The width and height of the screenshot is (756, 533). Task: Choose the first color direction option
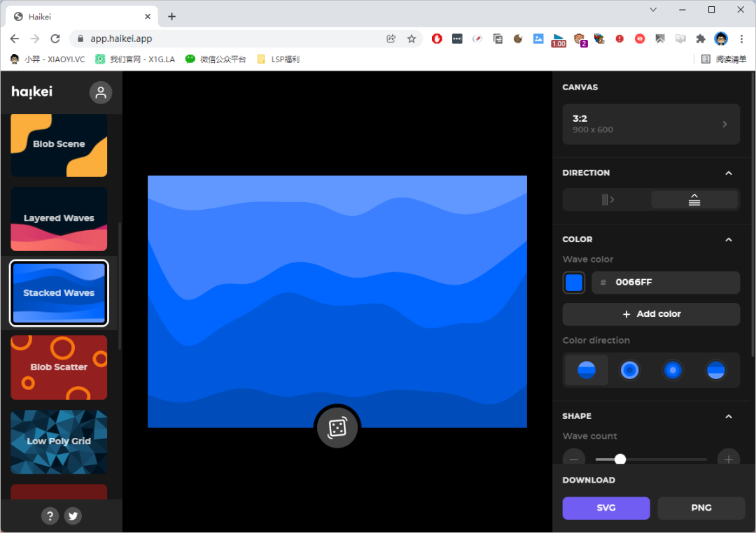click(587, 370)
